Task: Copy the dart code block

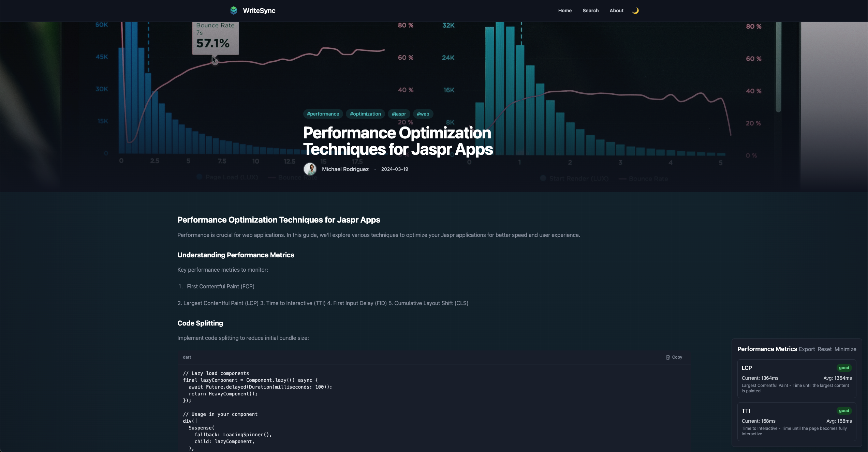Action: click(674, 357)
